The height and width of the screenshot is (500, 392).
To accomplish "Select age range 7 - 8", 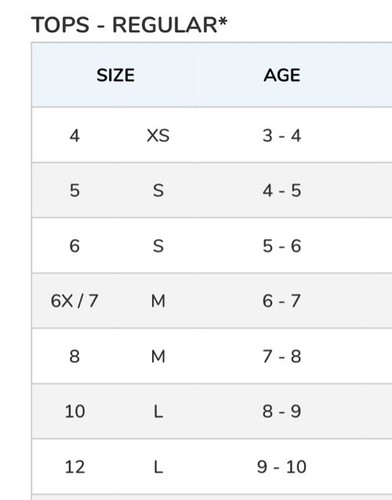I will click(x=282, y=356).
